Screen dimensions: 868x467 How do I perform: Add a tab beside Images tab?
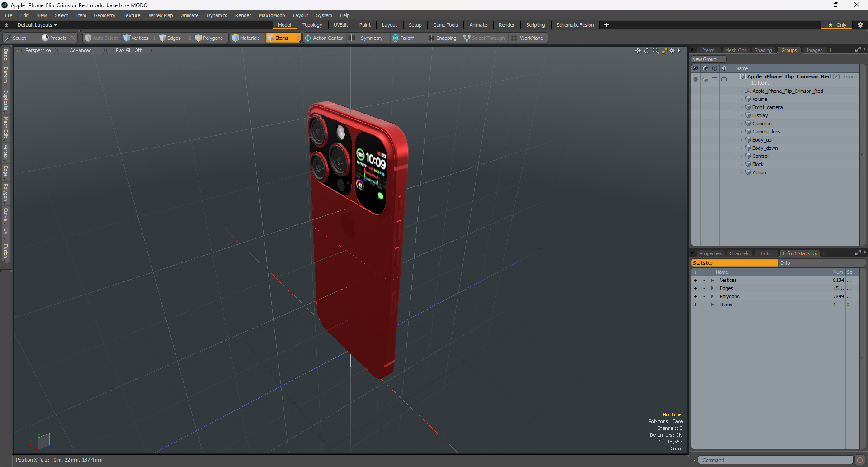click(830, 50)
